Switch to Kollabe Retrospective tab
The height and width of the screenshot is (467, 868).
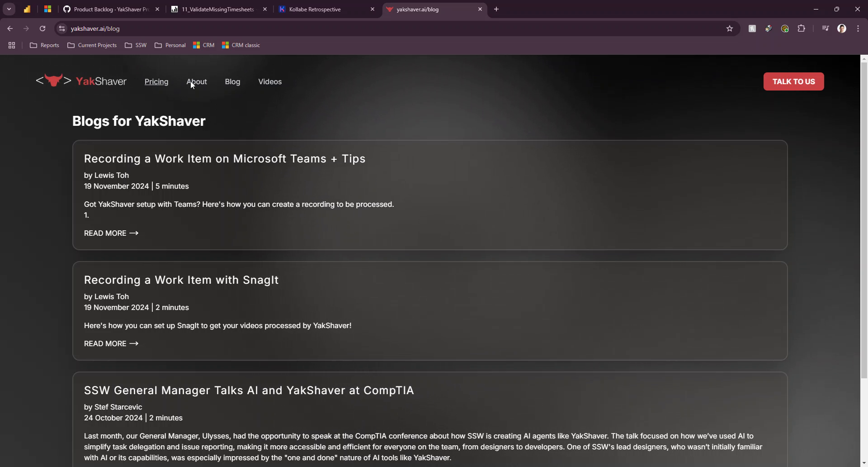321,9
